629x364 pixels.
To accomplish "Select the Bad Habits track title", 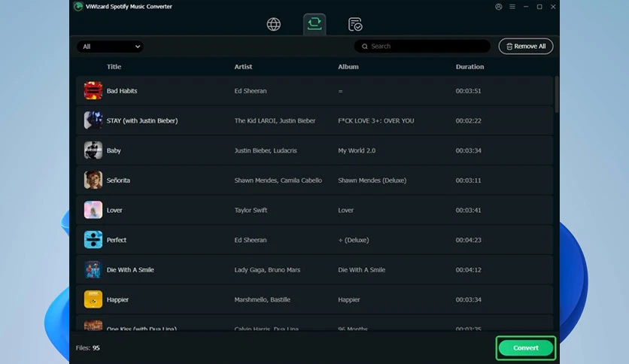I will (x=122, y=91).
